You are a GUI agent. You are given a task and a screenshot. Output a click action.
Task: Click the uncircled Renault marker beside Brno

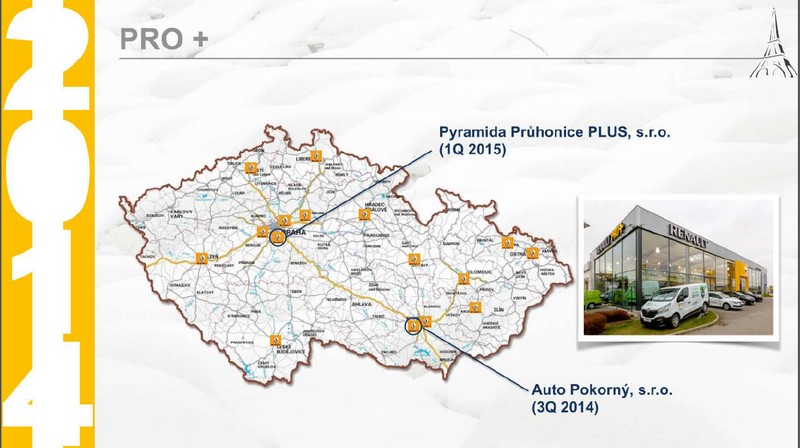coord(426,321)
